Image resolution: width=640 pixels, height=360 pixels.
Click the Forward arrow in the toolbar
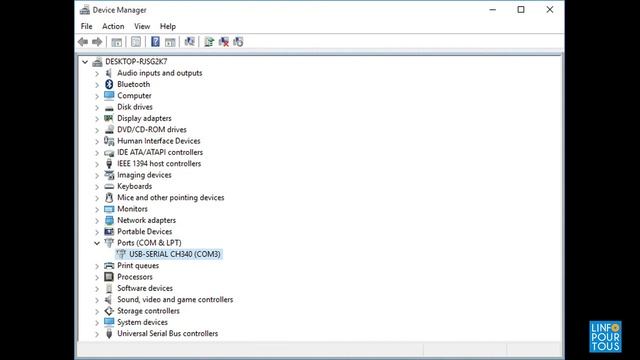(x=97, y=42)
